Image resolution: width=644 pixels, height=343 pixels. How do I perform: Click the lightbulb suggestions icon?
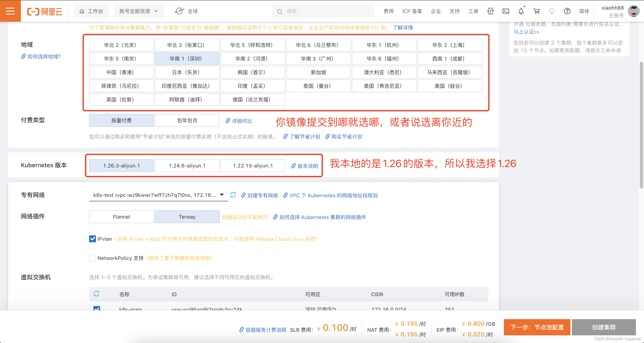[552, 11]
